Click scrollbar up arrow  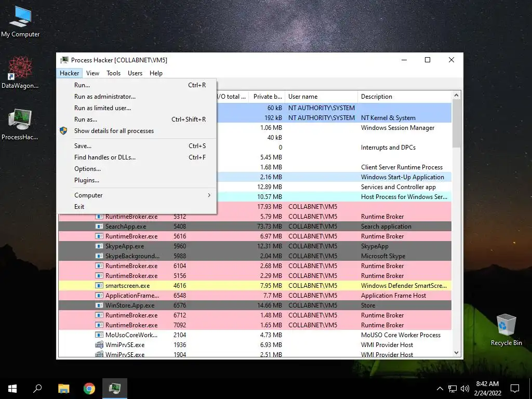456,96
